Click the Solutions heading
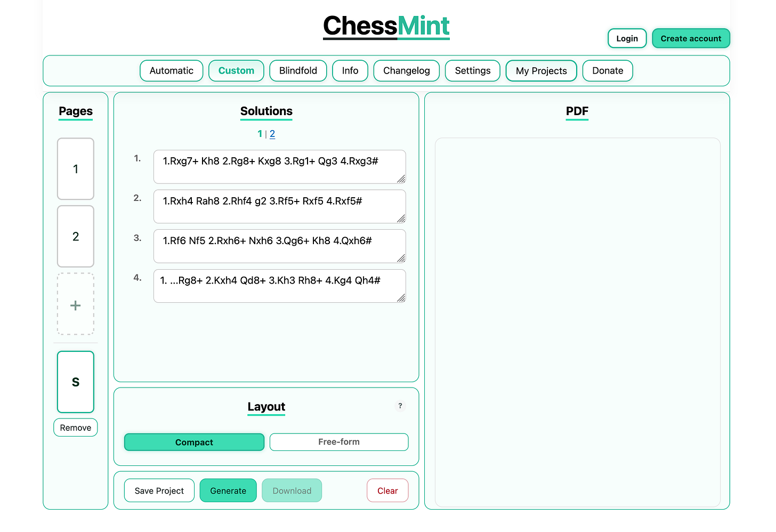The height and width of the screenshot is (532, 776). (x=266, y=111)
